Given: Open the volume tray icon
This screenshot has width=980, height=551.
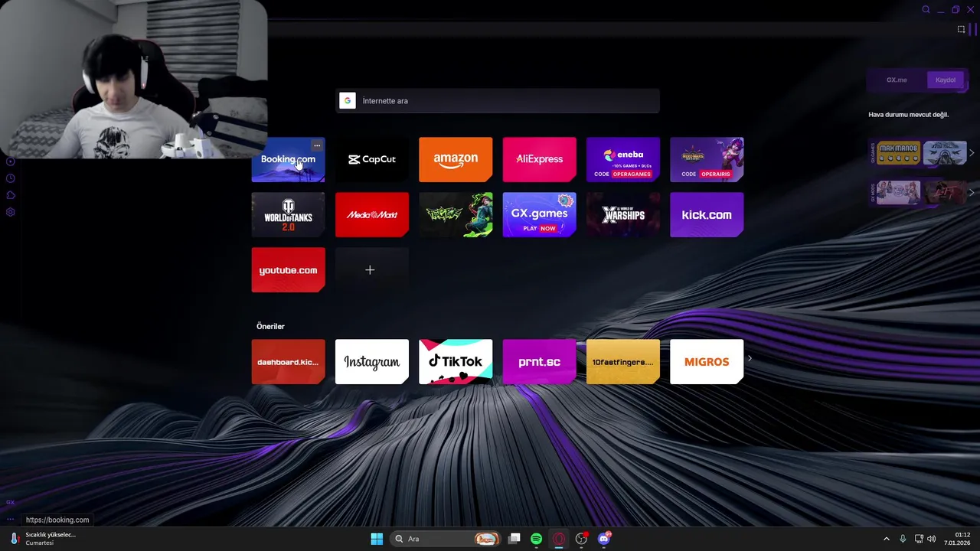Looking at the screenshot, I should click(932, 539).
